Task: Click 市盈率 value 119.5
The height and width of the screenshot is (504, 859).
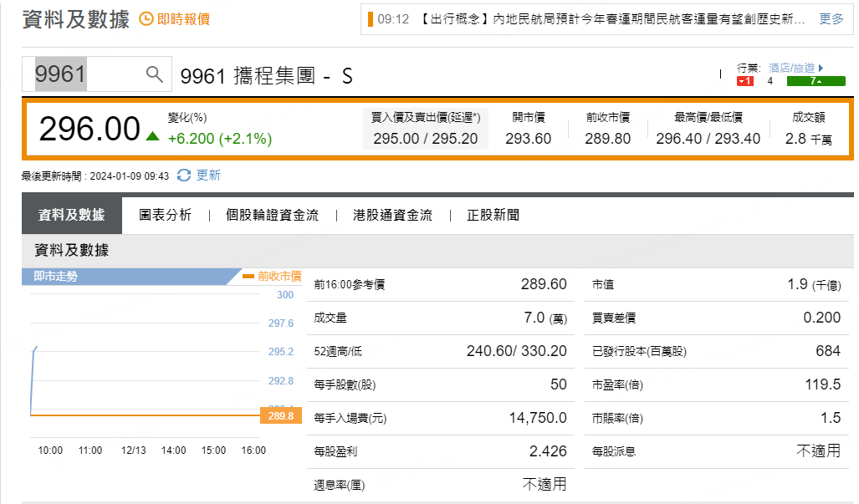Action: 823,384
